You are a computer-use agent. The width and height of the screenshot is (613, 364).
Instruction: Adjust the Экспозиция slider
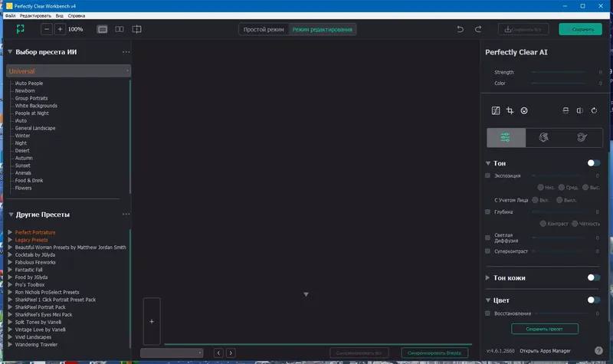pyautogui.click(x=556, y=176)
